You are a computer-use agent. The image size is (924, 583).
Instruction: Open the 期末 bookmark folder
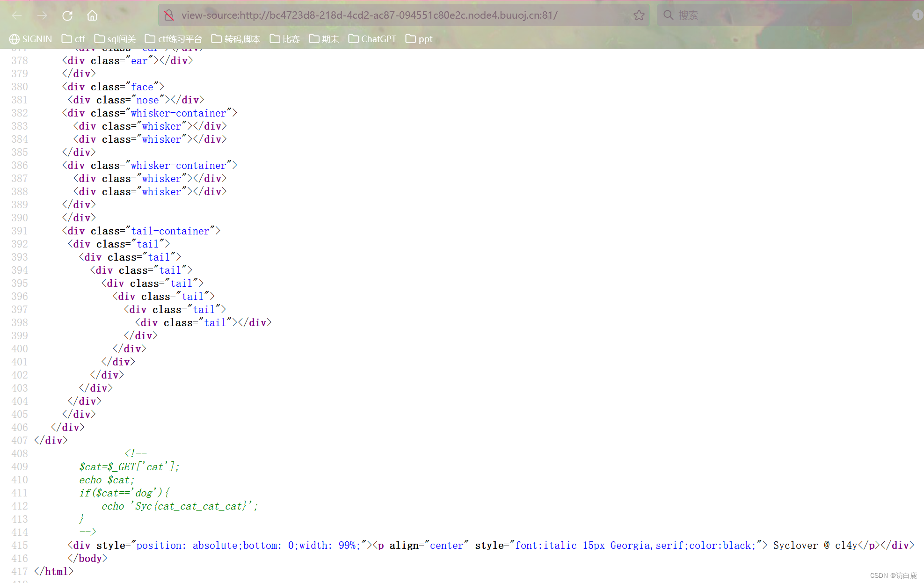click(x=324, y=39)
